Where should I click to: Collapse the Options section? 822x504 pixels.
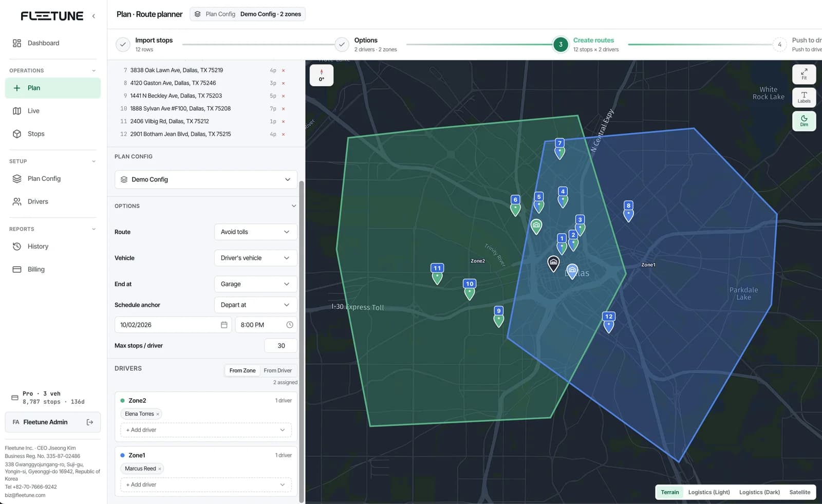[x=294, y=206]
